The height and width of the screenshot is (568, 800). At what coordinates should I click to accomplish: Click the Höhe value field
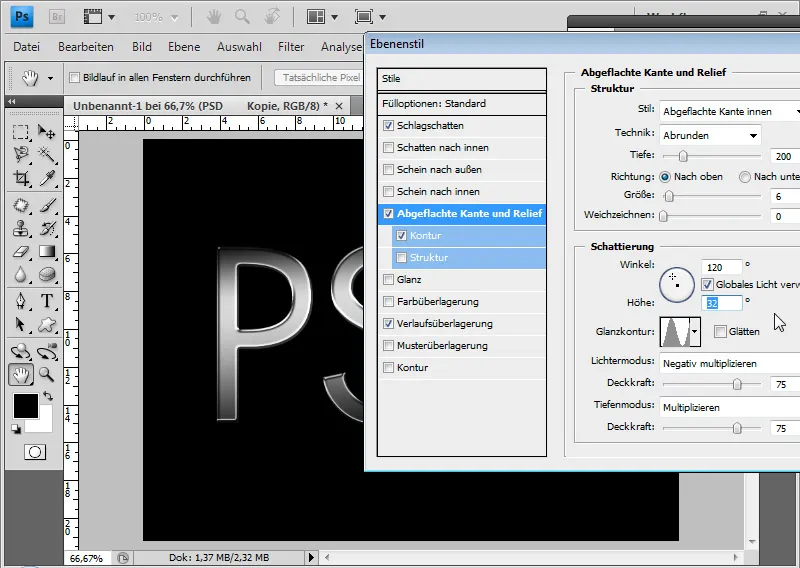[722, 303]
